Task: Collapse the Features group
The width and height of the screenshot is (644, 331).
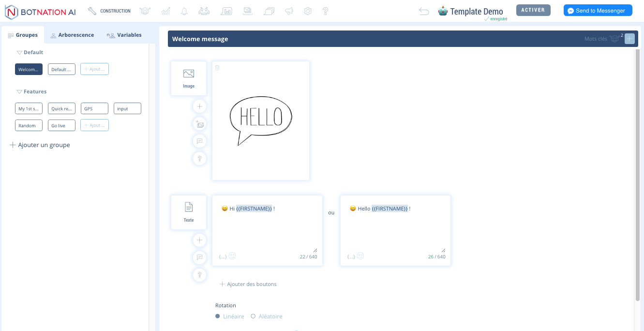Action: coord(20,91)
